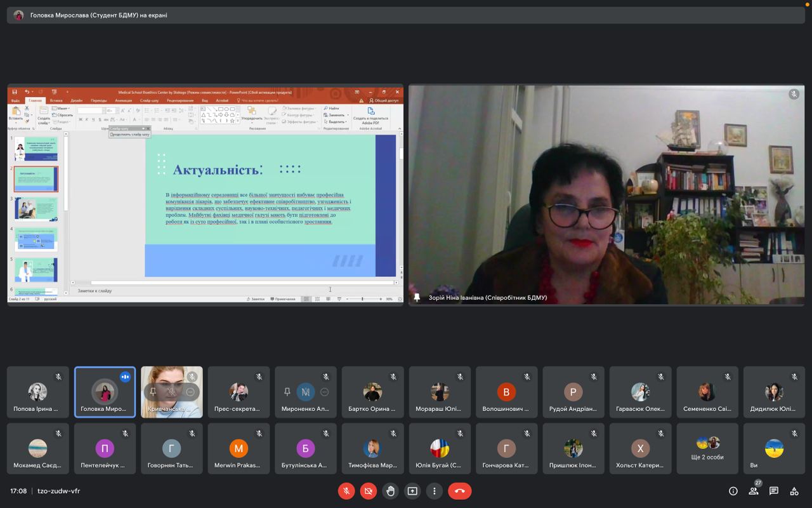Screen dimensions: 812x508
Task: Click the Present now screen share icon
Action: (412, 491)
